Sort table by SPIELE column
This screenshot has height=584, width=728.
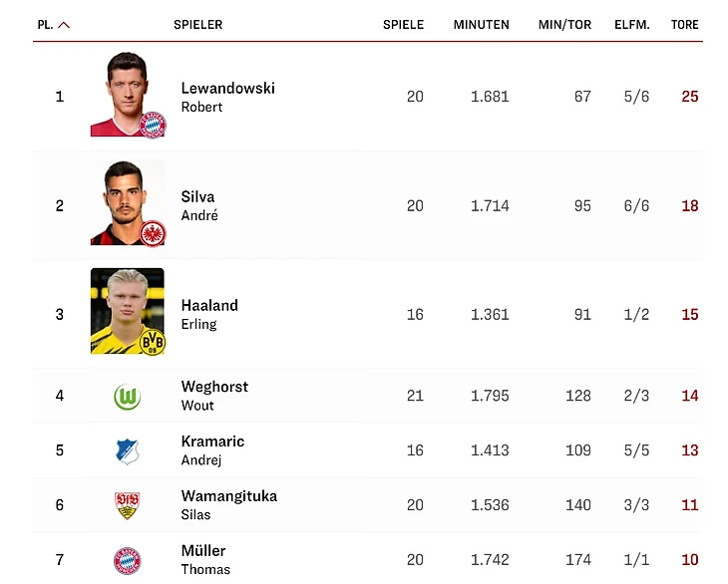pos(403,25)
